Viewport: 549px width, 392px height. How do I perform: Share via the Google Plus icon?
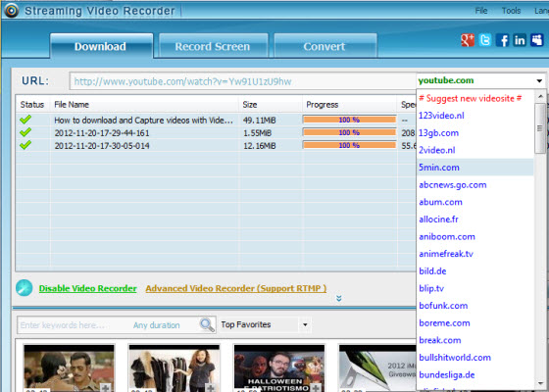tap(468, 40)
